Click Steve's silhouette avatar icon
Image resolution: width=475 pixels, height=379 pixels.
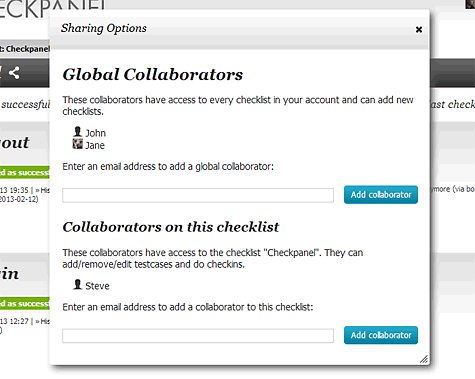pyautogui.click(x=77, y=284)
